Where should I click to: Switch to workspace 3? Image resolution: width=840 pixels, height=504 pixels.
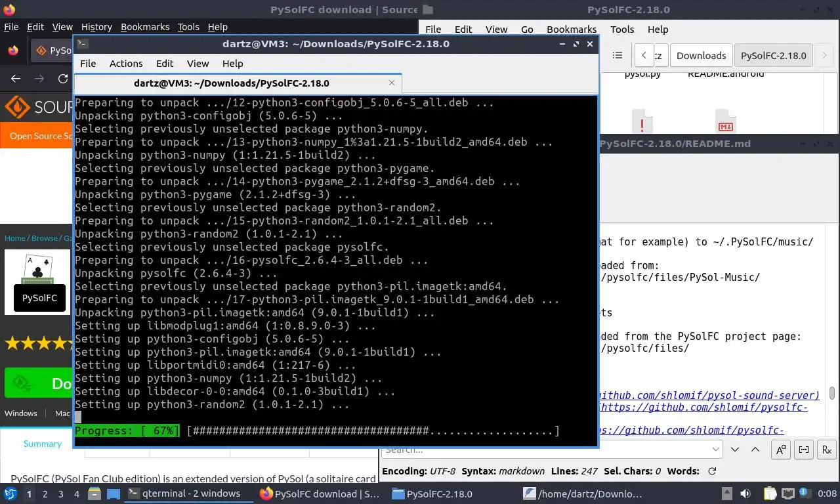coord(61,494)
